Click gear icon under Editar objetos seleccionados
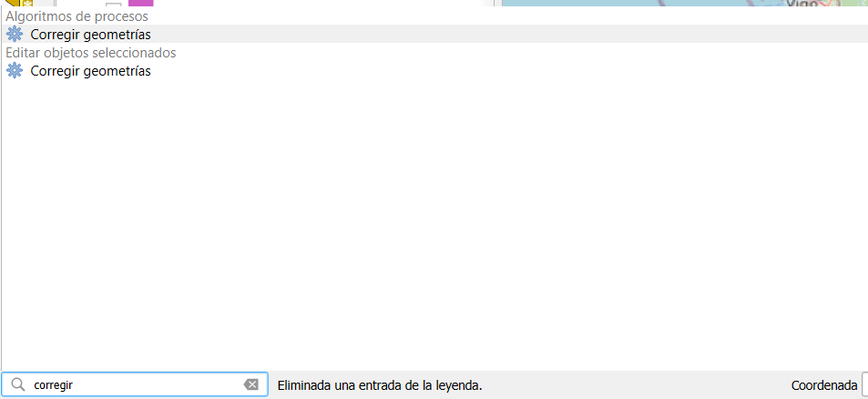The height and width of the screenshot is (399, 868). [x=15, y=71]
